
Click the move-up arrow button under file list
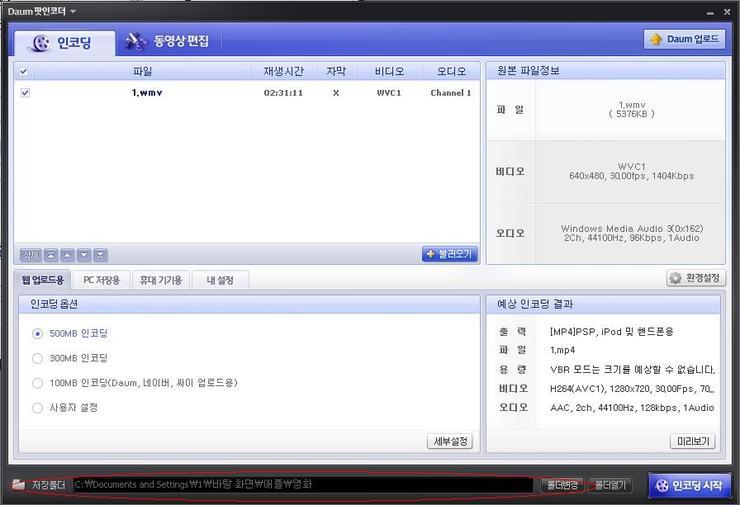(x=67, y=255)
